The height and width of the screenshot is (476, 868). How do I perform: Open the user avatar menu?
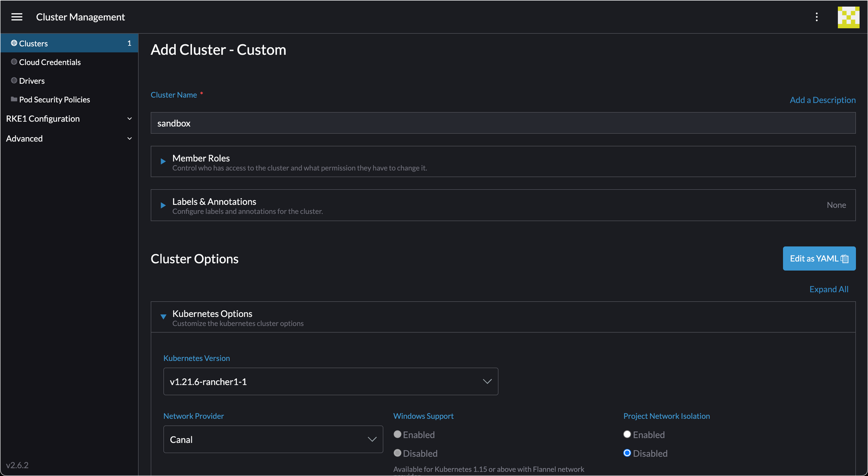[848, 17]
